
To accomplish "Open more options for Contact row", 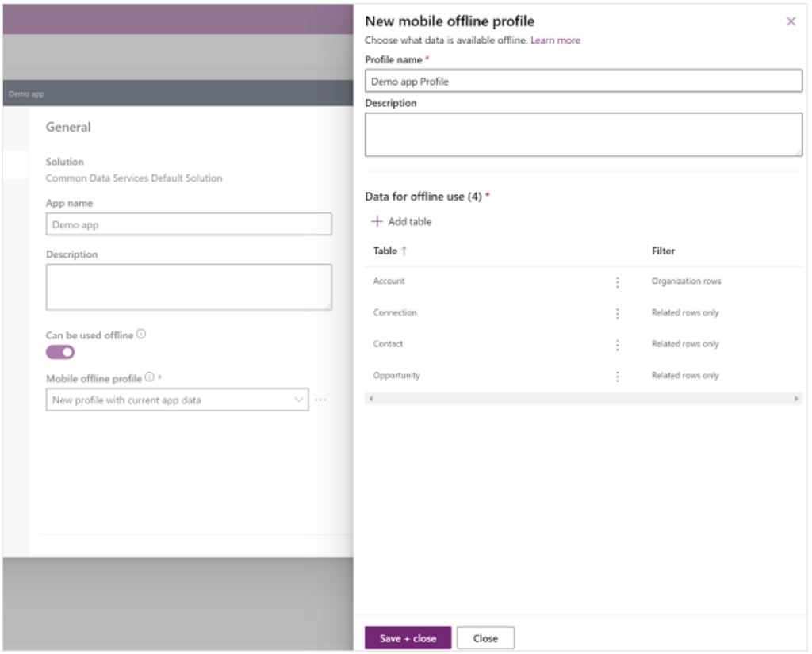I will pyautogui.click(x=618, y=345).
